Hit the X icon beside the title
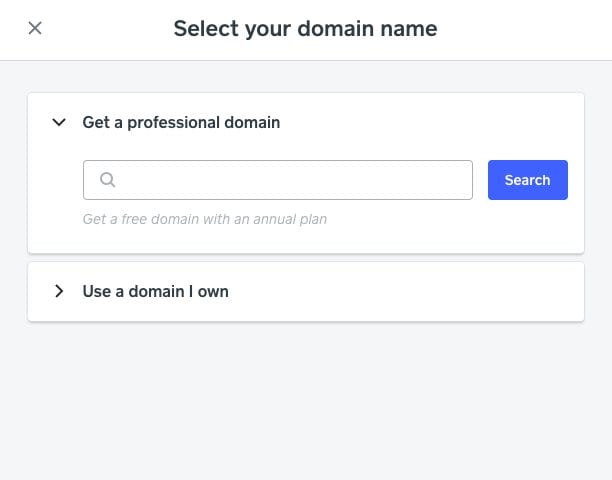The image size is (612, 480). pyautogui.click(x=35, y=28)
